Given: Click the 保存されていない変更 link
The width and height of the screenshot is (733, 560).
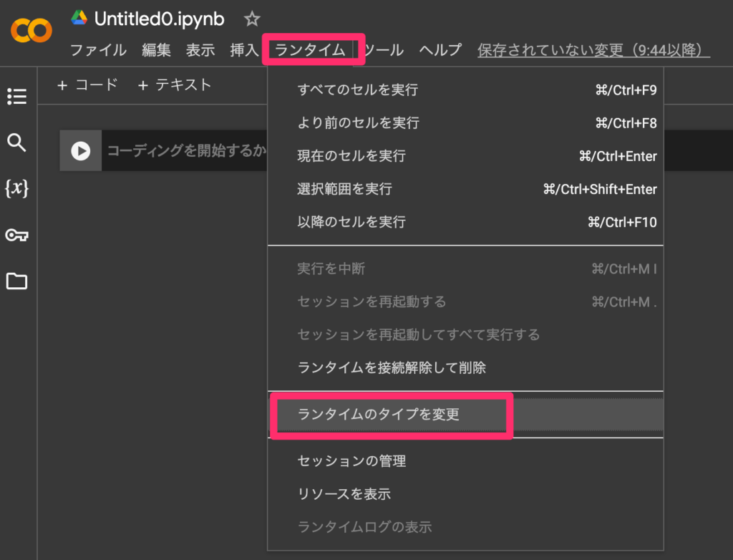Looking at the screenshot, I should coord(593,50).
